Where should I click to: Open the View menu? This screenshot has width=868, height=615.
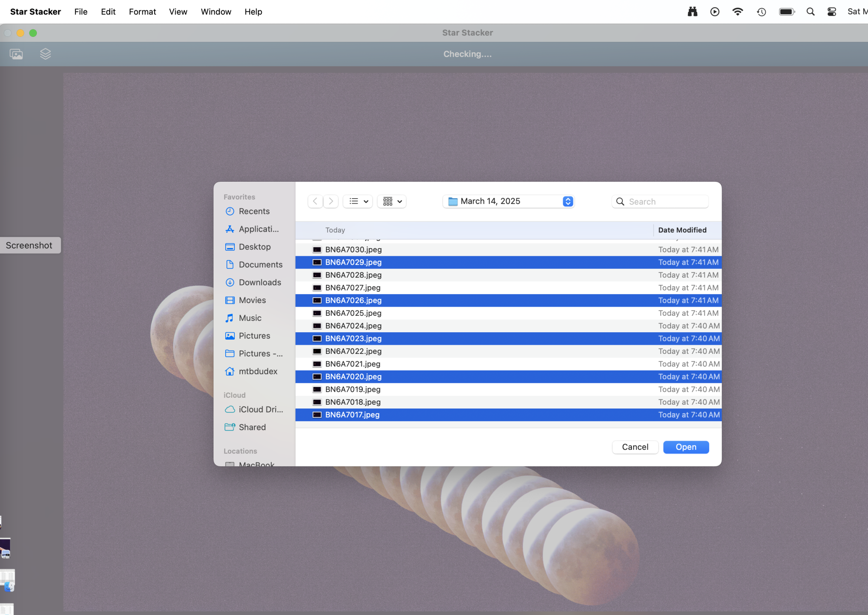(x=178, y=12)
